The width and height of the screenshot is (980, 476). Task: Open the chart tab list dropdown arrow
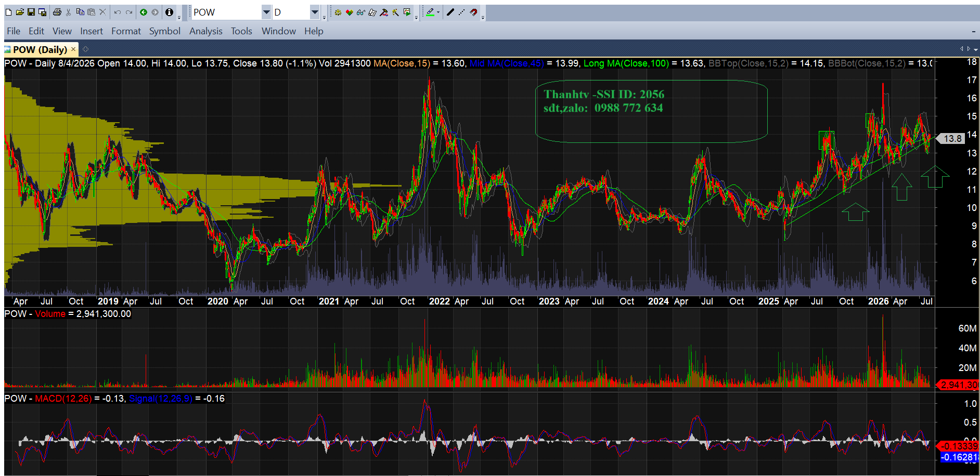pos(976,49)
